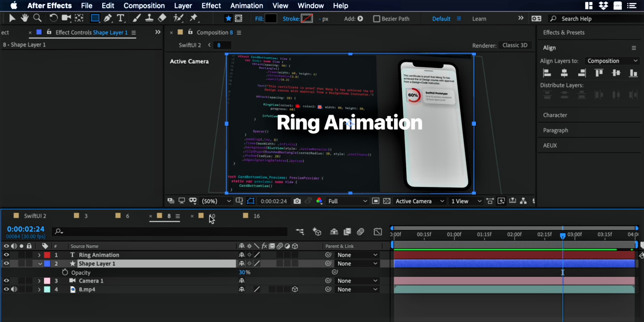Viewport: 644px width, 322px height.
Task: Choose the Horizontal Type tool
Action: pos(120,18)
